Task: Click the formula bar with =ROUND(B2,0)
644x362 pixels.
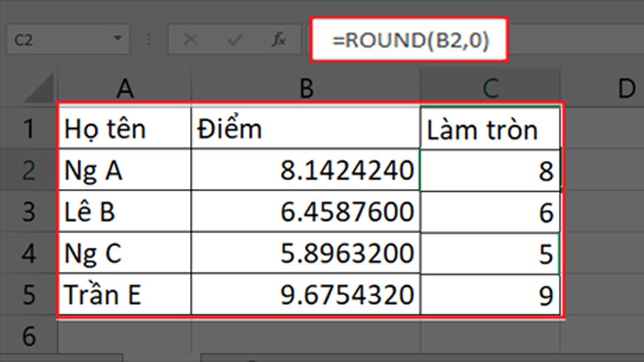Action: tap(410, 40)
